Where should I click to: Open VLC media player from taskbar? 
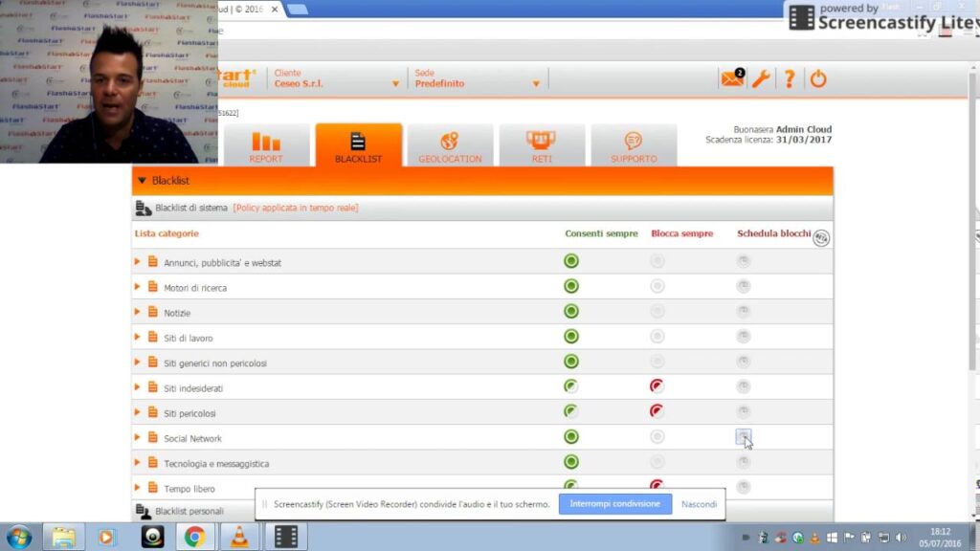239,537
